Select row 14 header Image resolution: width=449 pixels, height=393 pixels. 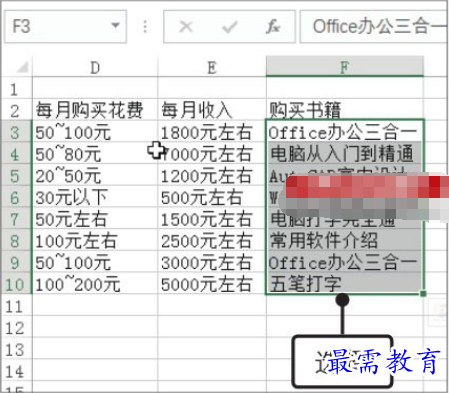[x=16, y=371]
